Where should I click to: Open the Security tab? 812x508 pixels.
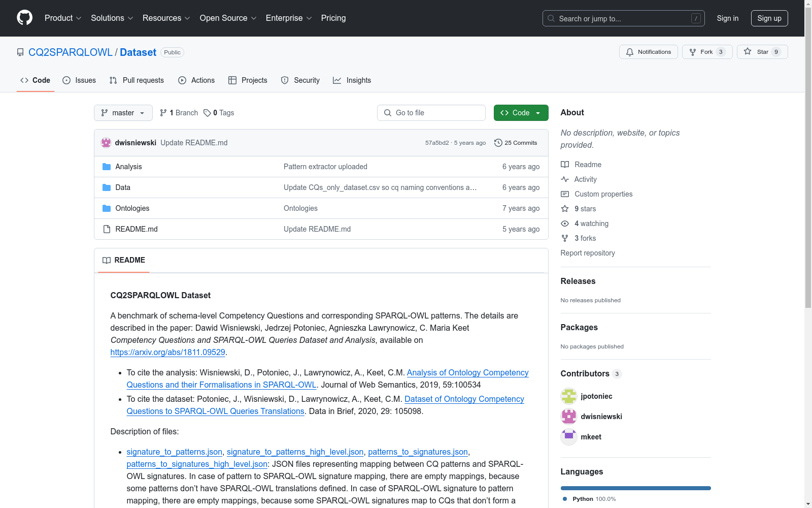(300, 80)
